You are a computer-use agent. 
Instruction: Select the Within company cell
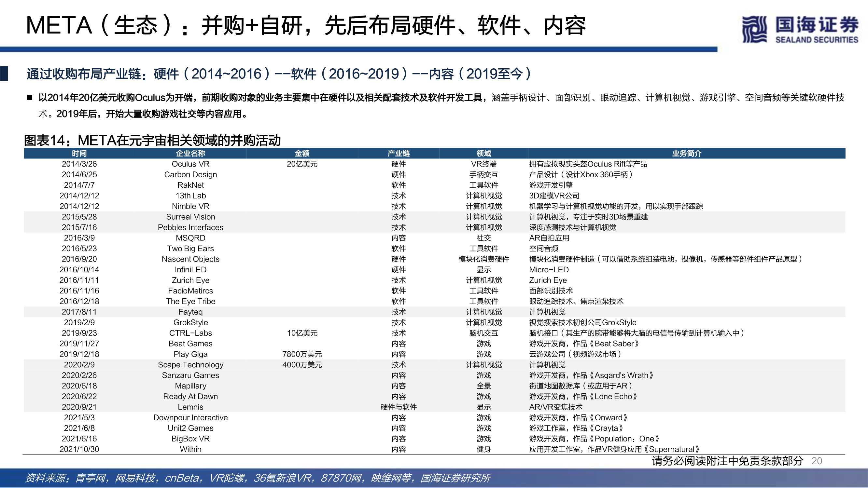(x=190, y=449)
